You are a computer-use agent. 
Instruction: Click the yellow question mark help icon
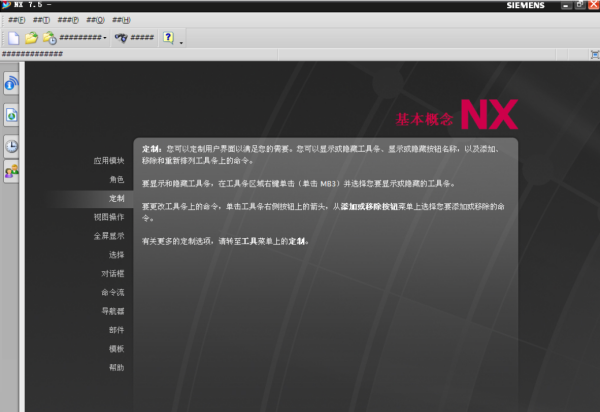[168, 37]
